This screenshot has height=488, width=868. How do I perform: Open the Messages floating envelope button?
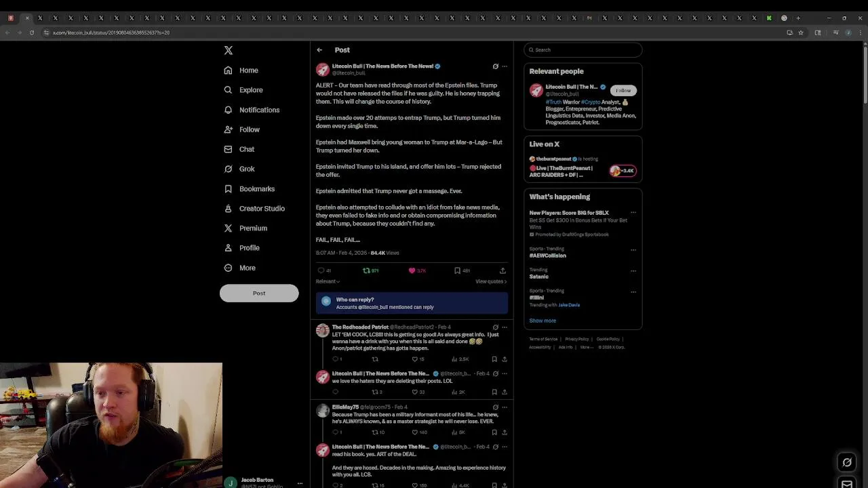point(847,484)
